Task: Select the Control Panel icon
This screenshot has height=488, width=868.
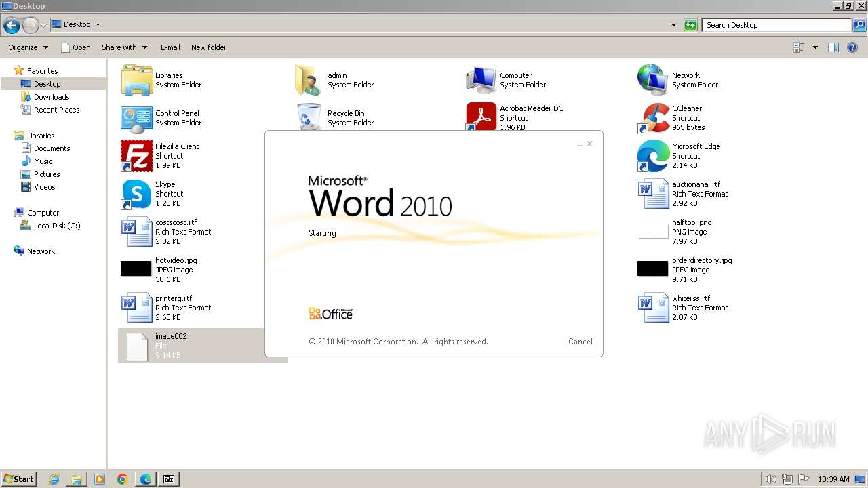Action: tap(137, 118)
